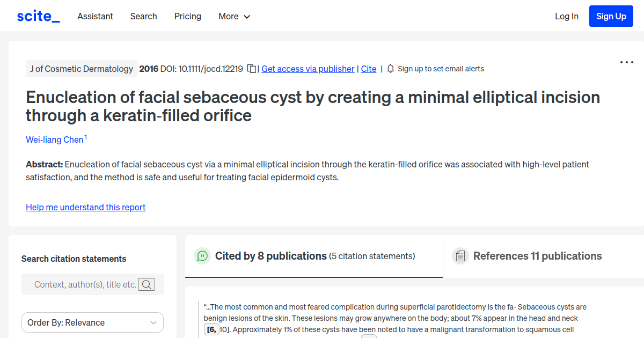The height and width of the screenshot is (338, 644).
Task: Open Get access via publisher link
Action: click(308, 69)
